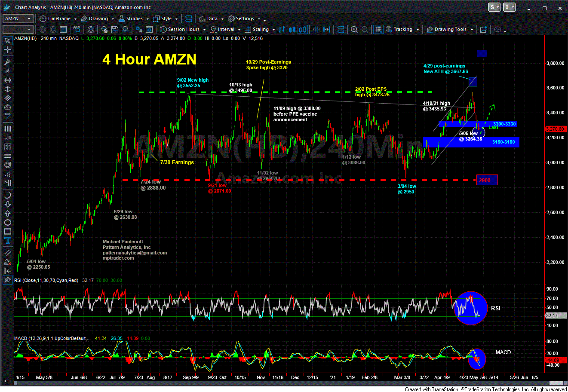Click the '7/30 Earnings' annotation label
The height and width of the screenshot is (392, 568).
click(x=177, y=162)
